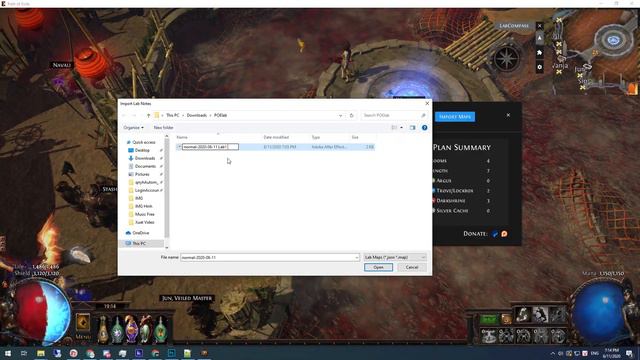Click the navigation pane scroll down arrow
This screenshot has width=640, height=360.
point(167,247)
